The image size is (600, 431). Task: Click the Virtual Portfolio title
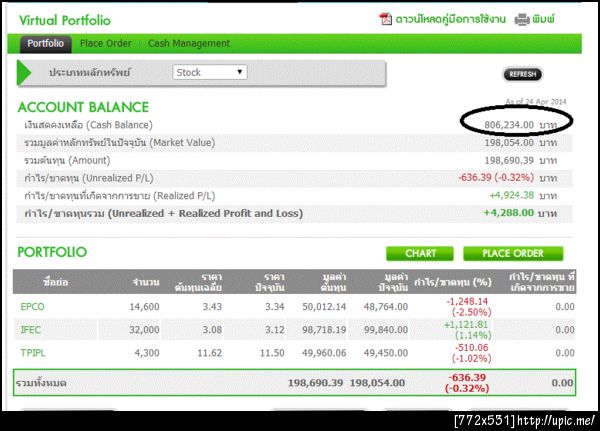[x=65, y=20]
